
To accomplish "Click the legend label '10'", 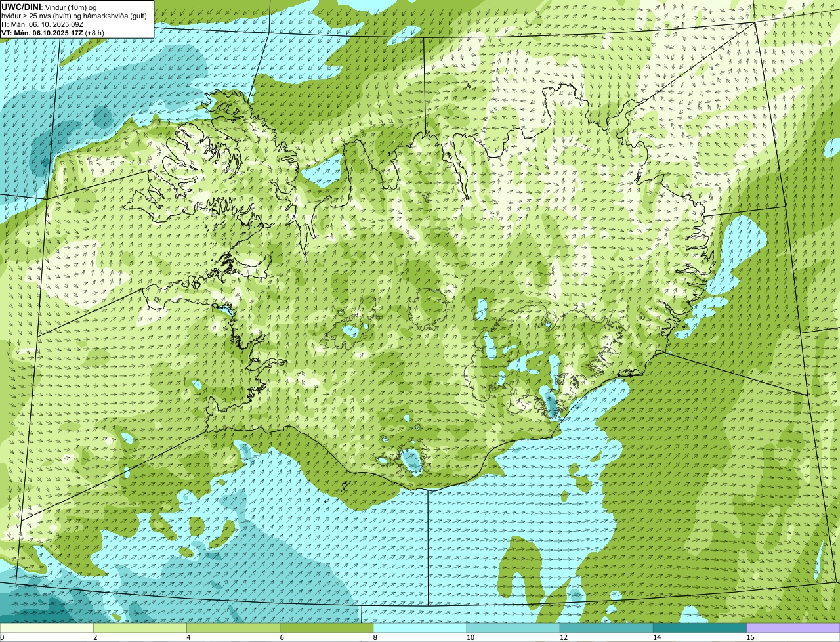I will [471, 637].
